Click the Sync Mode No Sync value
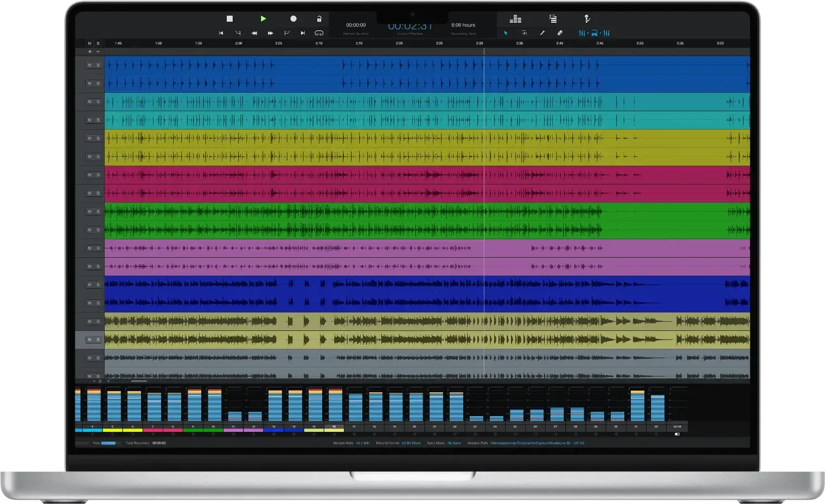 coord(454,443)
